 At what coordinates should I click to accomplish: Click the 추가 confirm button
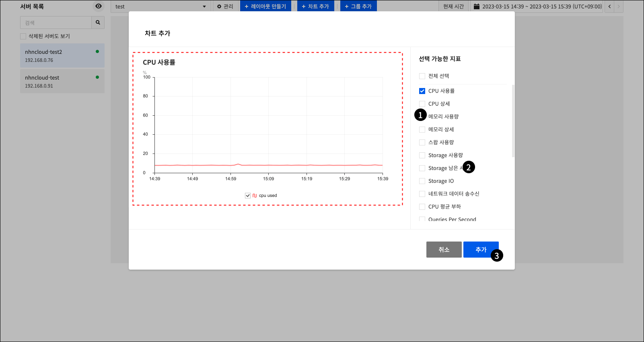pos(481,250)
